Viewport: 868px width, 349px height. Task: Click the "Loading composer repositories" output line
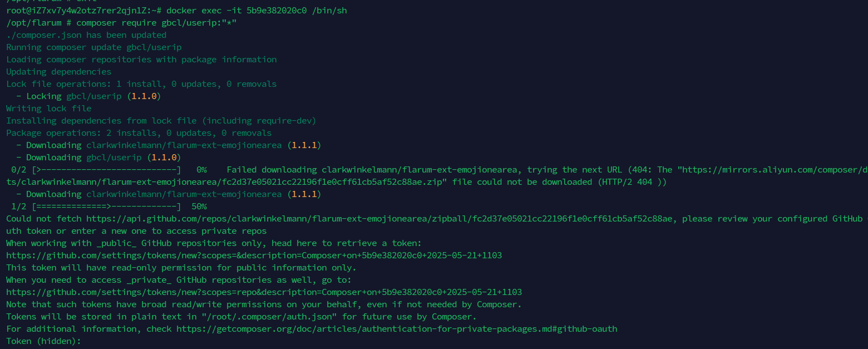141,60
